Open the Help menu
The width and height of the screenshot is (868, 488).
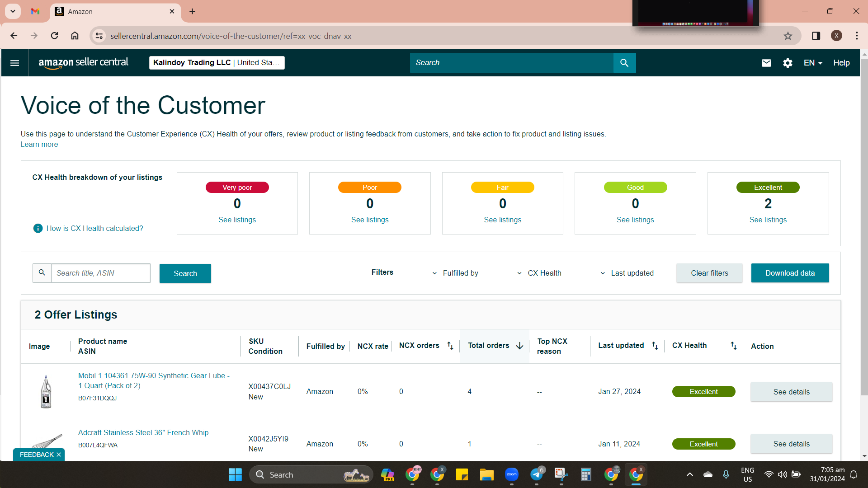(x=841, y=63)
